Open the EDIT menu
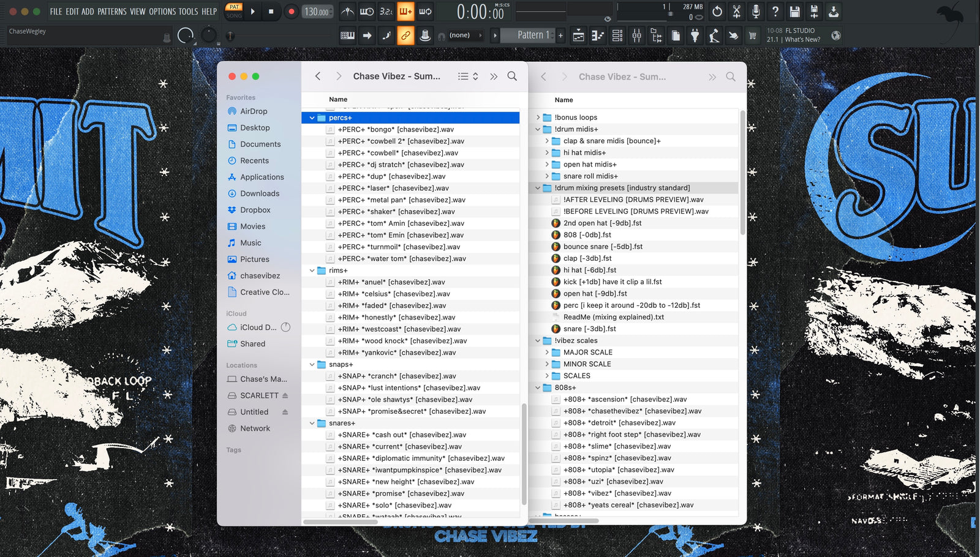Screen dimensions: 980x557 coord(72,12)
